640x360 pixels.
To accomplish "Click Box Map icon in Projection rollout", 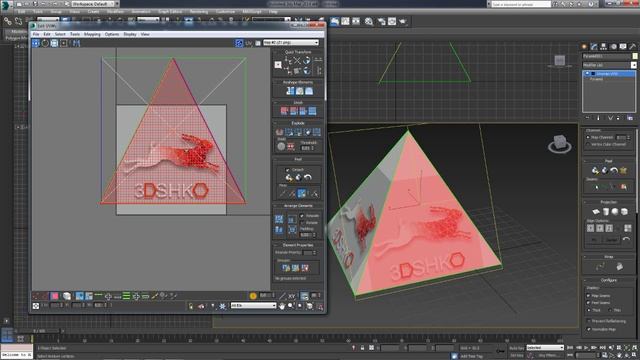I will tap(624, 211).
